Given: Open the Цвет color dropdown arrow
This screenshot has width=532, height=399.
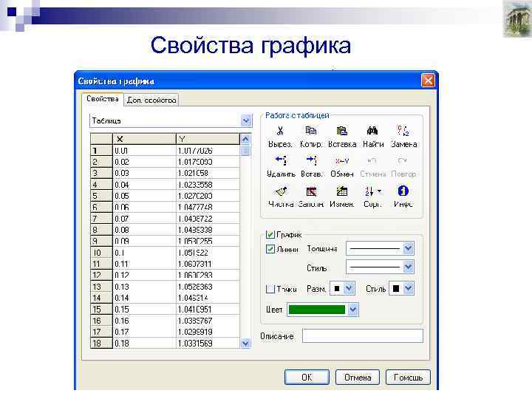Looking at the screenshot, I should click(353, 310).
